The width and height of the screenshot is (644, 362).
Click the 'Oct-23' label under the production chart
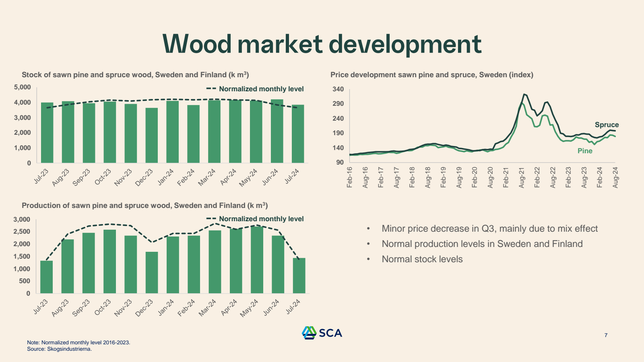tap(103, 307)
